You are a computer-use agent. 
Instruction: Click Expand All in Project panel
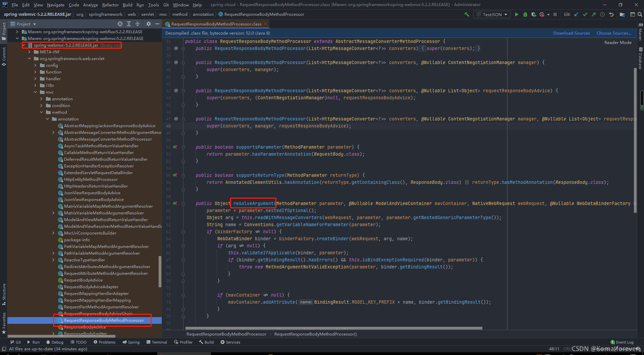pos(129,24)
